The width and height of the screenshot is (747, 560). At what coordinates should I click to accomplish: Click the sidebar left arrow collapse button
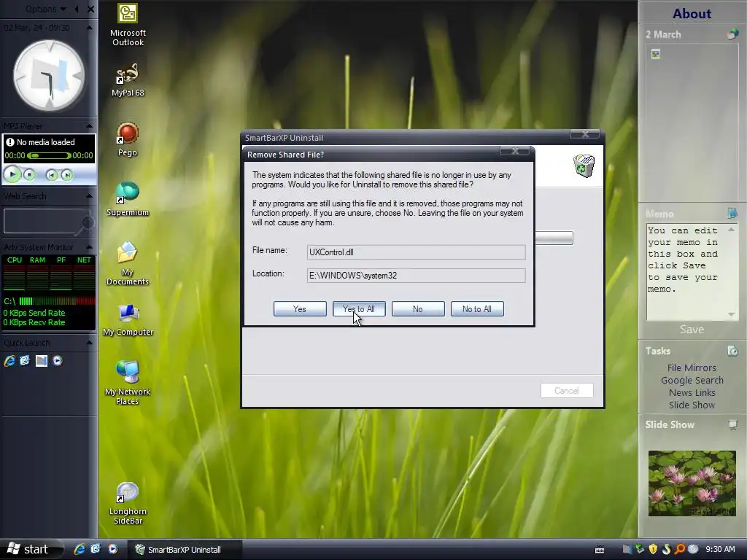point(77,9)
